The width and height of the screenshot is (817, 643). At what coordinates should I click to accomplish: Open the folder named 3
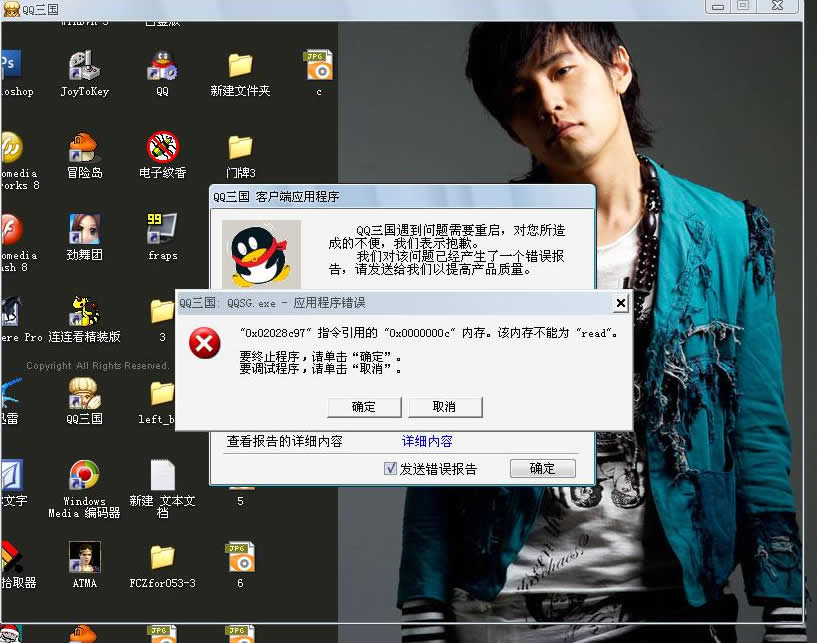click(x=162, y=311)
